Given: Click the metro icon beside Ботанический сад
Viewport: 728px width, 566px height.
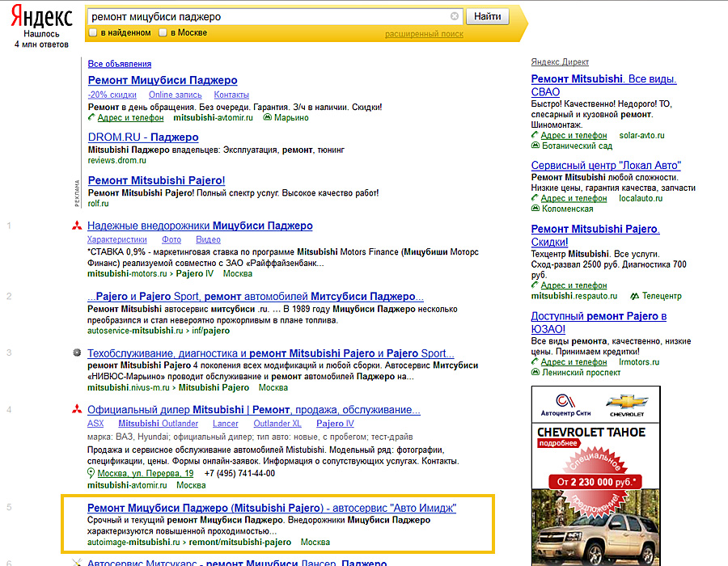Looking at the screenshot, I should pos(535,146).
